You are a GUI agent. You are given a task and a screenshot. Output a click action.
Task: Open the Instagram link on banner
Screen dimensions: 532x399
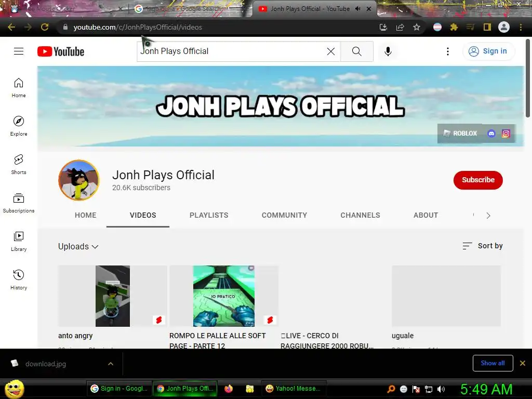pyautogui.click(x=506, y=134)
